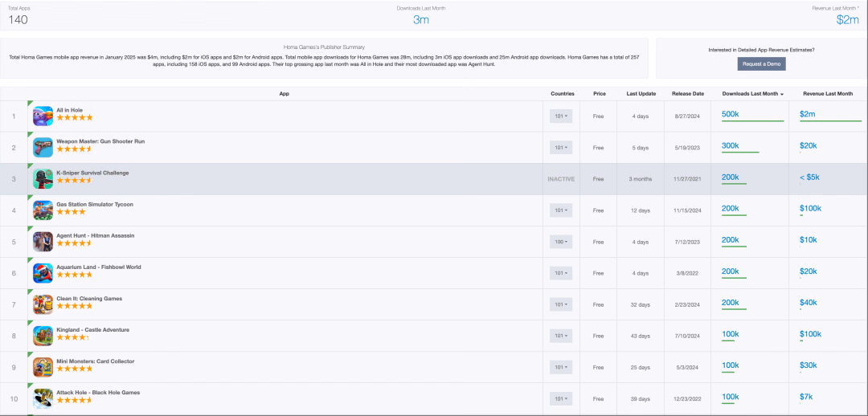The width and height of the screenshot is (868, 416).
Task: Open Aquarium Land - Fishbowl World link
Action: coord(99,267)
